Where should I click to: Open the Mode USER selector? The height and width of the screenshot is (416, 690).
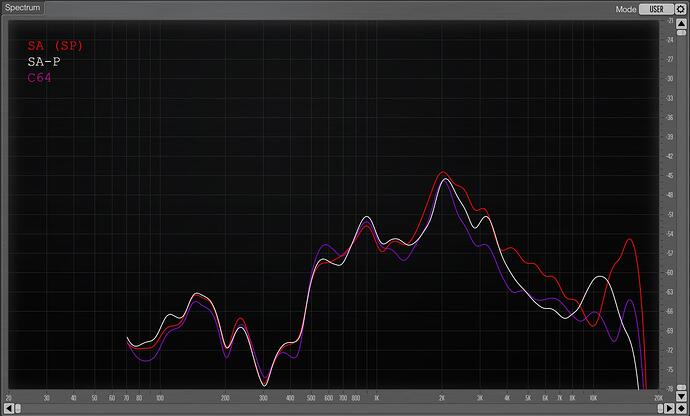coord(655,8)
